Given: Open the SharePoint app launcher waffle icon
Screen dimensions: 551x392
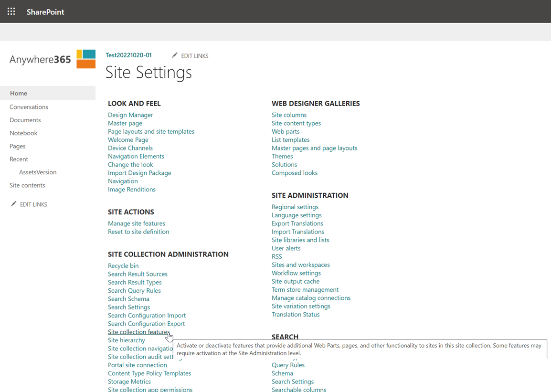Looking at the screenshot, I should point(11,11).
